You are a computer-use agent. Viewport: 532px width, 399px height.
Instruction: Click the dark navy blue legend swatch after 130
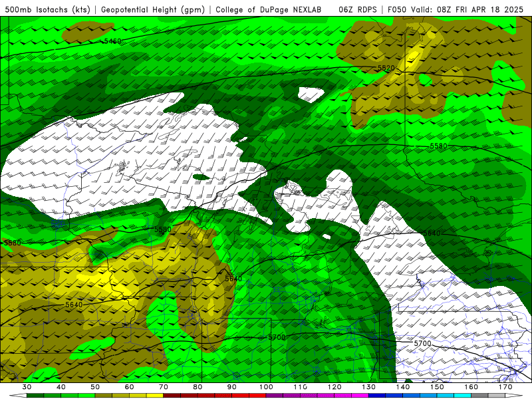[x=377, y=396]
